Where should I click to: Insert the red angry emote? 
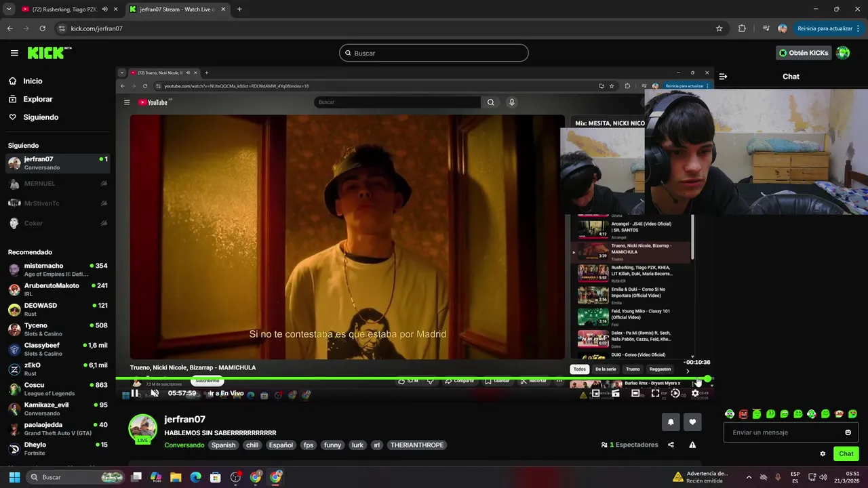pyautogui.click(x=743, y=414)
